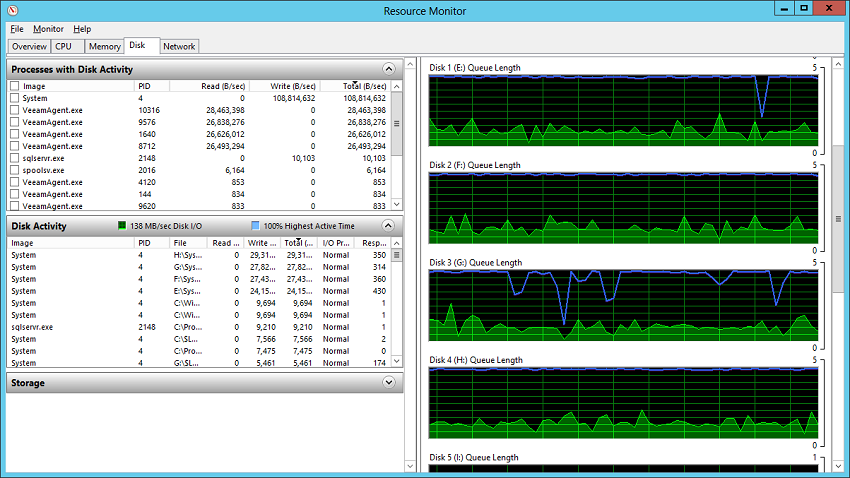Click left pane scroll down arrow
Viewport: 850px width, 478px height.
tap(410, 466)
